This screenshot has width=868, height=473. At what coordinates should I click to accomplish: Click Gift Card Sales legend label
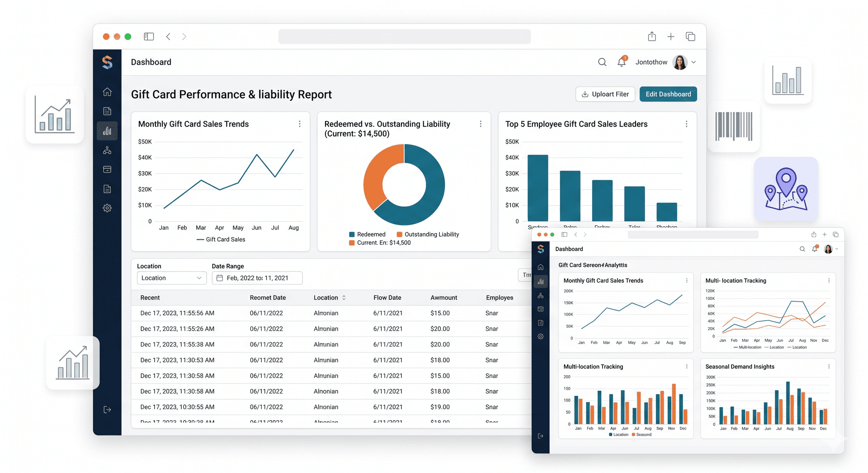[x=226, y=239]
